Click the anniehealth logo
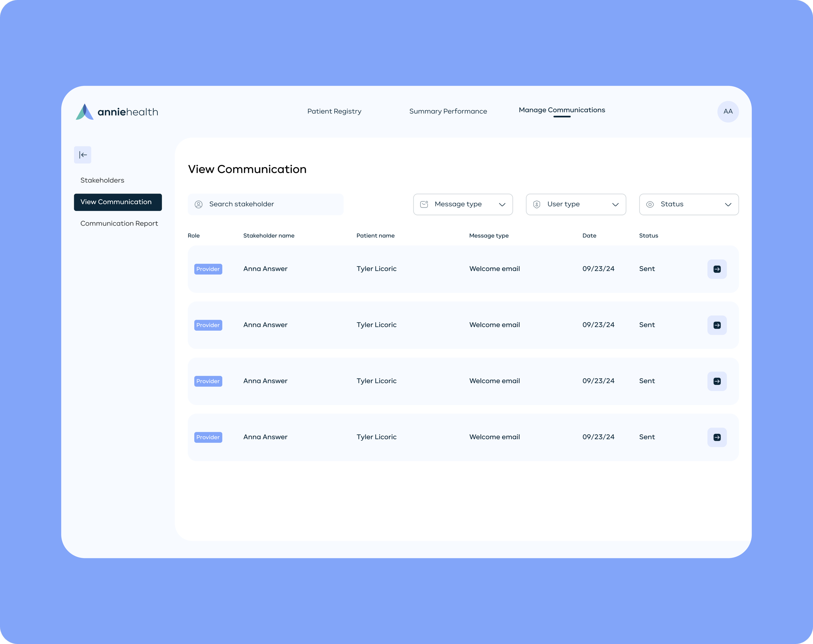 (x=117, y=112)
